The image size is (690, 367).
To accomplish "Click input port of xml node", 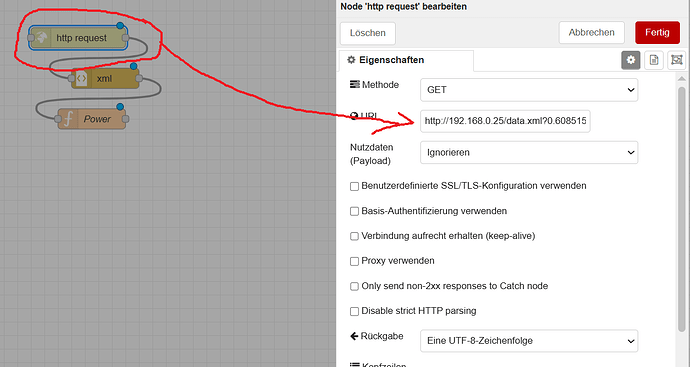I will [72, 78].
